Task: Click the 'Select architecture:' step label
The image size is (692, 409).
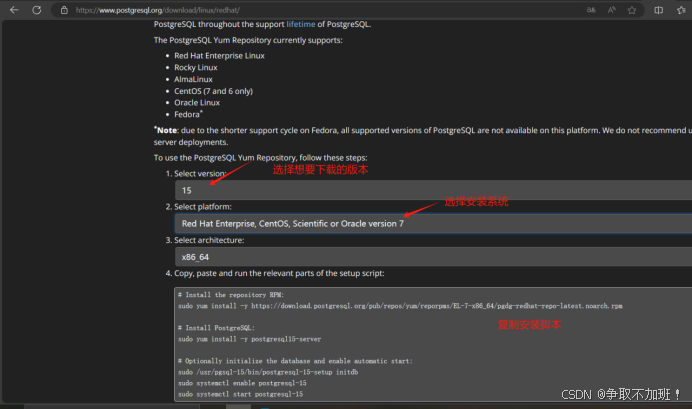Action: pyautogui.click(x=209, y=240)
